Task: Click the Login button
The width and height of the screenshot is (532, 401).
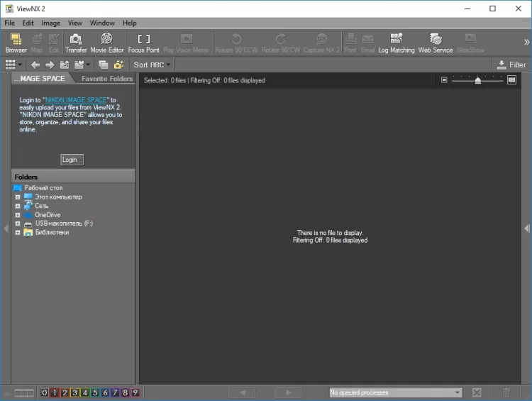Action: coord(72,160)
